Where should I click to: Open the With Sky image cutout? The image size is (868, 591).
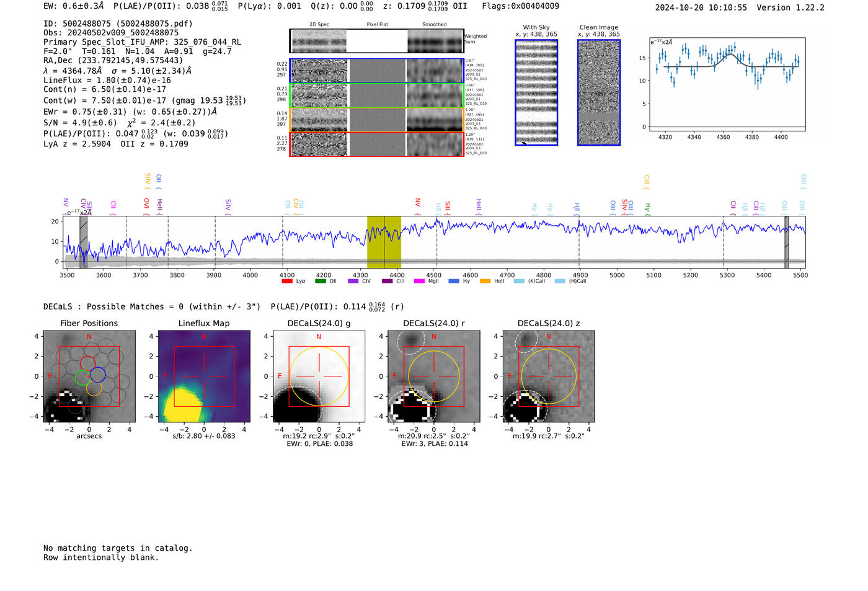(x=536, y=92)
